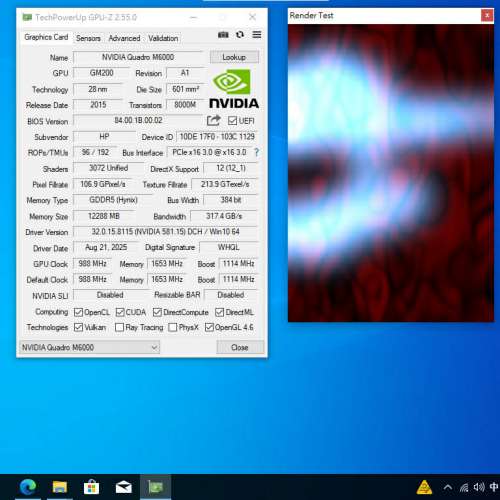Click the Technology value 28 nm
The image size is (500, 500).
pyautogui.click(x=98, y=89)
